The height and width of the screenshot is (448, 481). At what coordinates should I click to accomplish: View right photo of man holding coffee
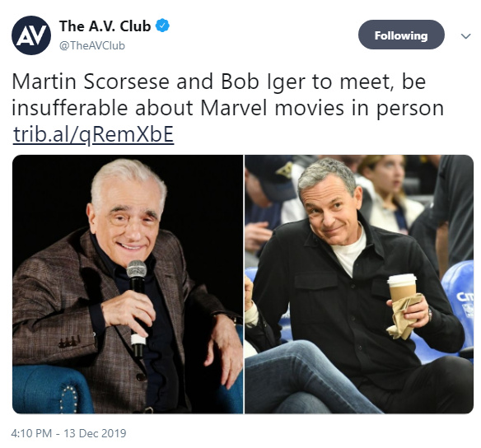pos(359,284)
